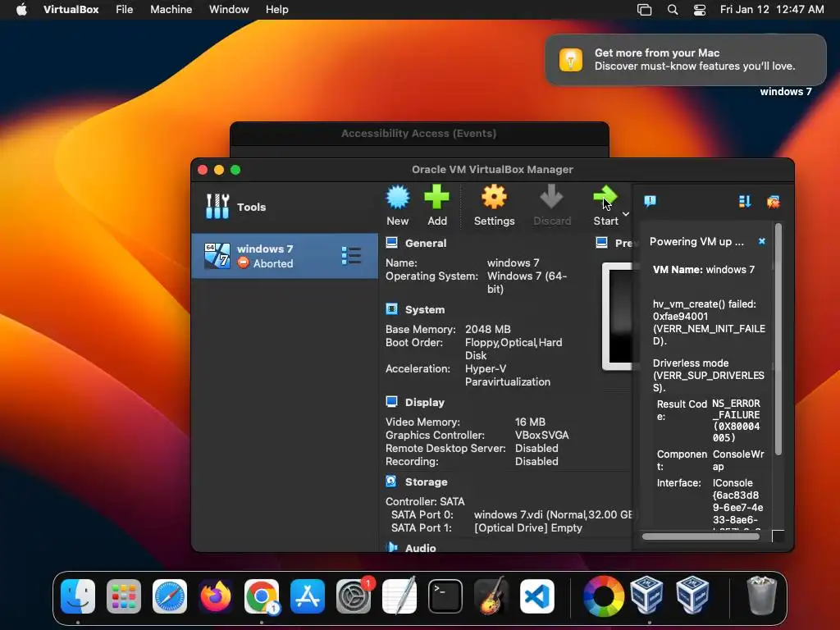Click the New virtual machine icon
The image size is (840, 630).
[x=398, y=198]
